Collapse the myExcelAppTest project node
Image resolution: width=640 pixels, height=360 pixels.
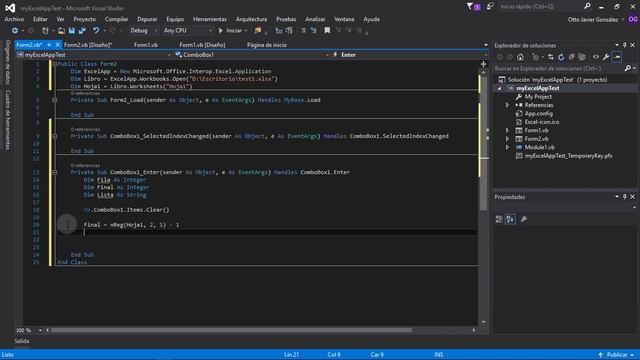tap(499, 89)
